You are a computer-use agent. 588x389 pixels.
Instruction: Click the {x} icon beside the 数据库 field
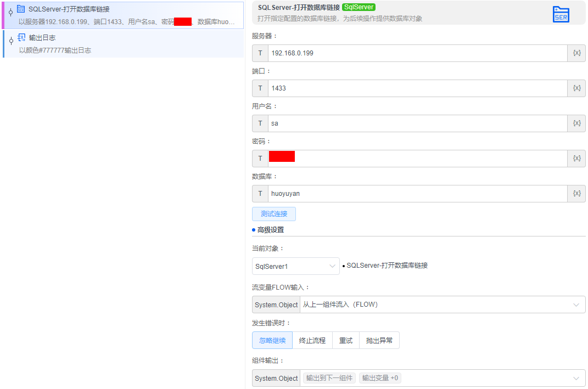(576, 193)
